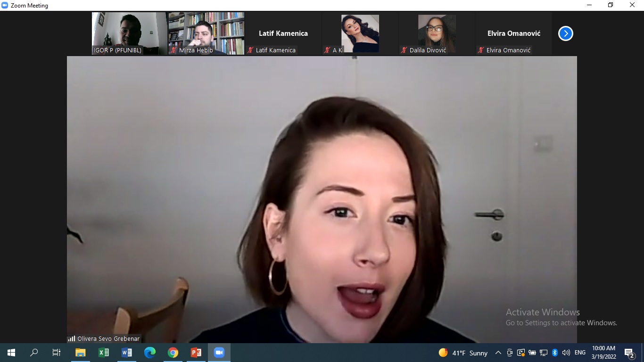Image resolution: width=644 pixels, height=362 pixels.
Task: Click the Meet Now tray icon
Action: click(x=510, y=353)
